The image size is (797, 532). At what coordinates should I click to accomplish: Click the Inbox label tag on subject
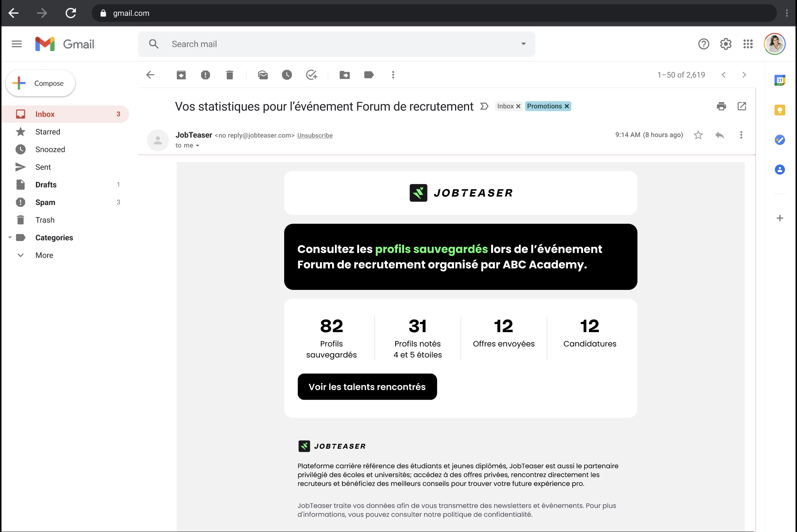[505, 106]
